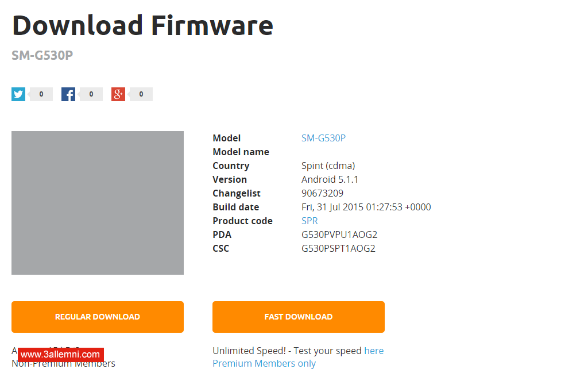Image resolution: width=588 pixels, height=373 pixels.
Task: Click the Download Firmware heading
Action: pos(142,25)
